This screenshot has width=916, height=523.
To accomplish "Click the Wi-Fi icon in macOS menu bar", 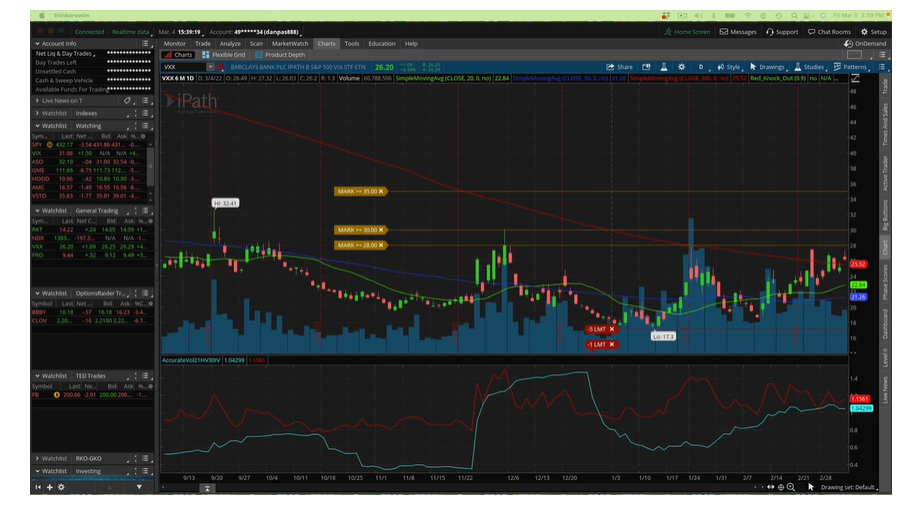I will pyautogui.click(x=748, y=15).
